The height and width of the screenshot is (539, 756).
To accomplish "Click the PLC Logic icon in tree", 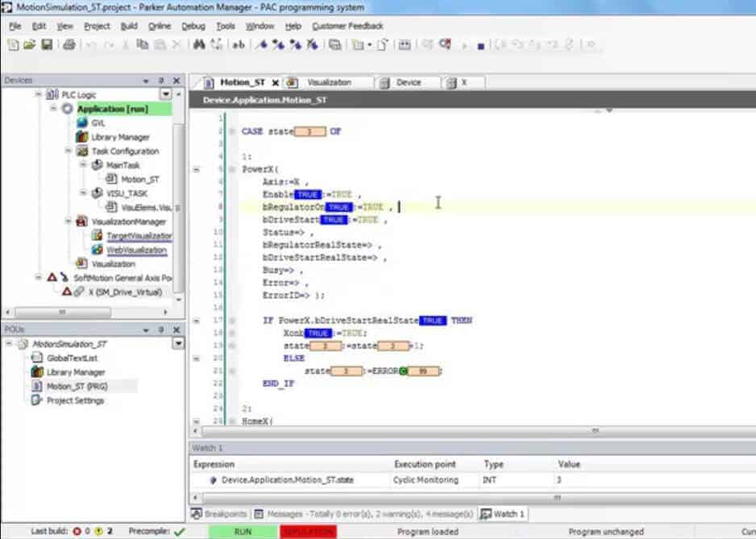I will coord(52,94).
